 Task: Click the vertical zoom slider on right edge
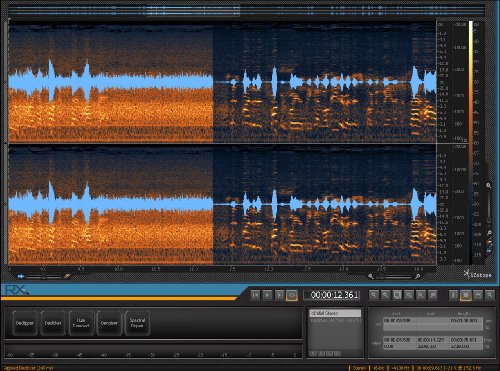click(489, 208)
